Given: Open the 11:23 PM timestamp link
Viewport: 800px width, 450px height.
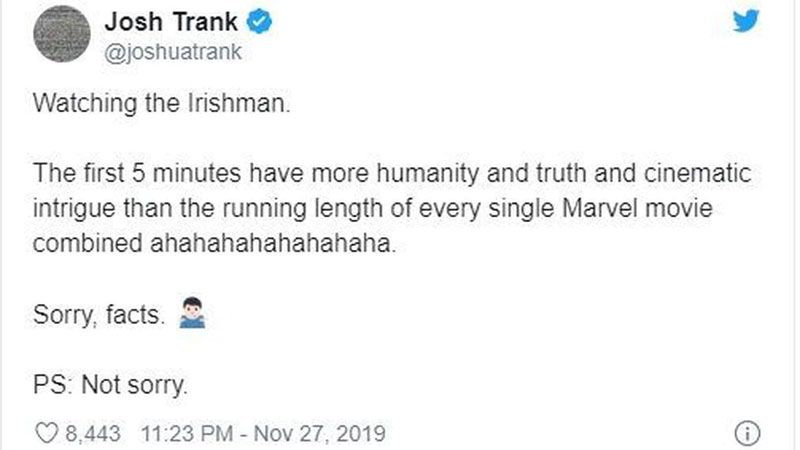Looking at the screenshot, I should (x=186, y=434).
